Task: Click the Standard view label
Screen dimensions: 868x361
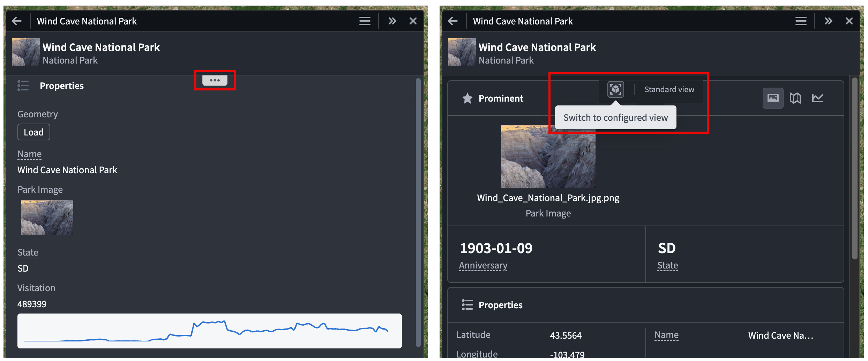Action: (669, 89)
